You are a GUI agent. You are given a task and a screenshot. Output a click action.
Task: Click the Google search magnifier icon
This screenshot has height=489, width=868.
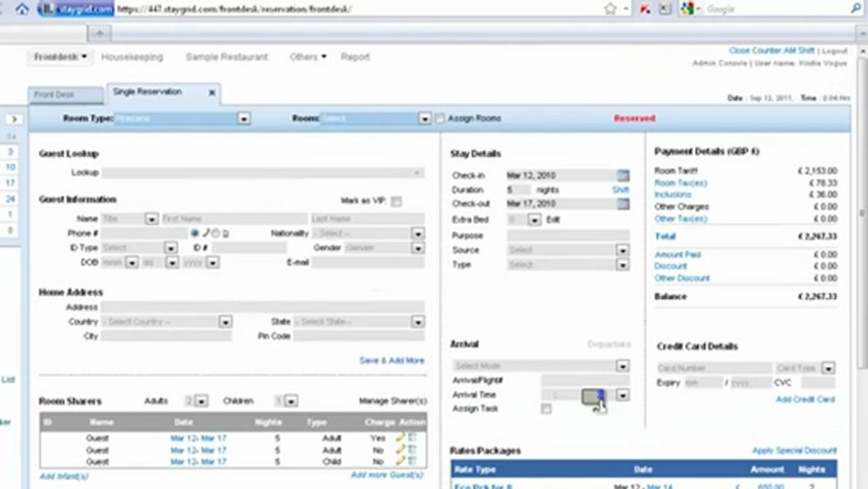coord(856,9)
